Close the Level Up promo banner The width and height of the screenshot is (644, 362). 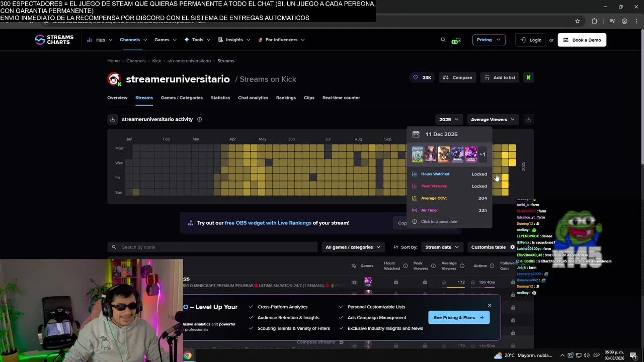pos(490,305)
